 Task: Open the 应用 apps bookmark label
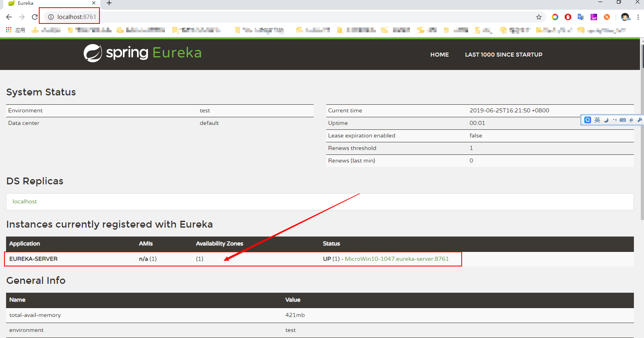20,30
